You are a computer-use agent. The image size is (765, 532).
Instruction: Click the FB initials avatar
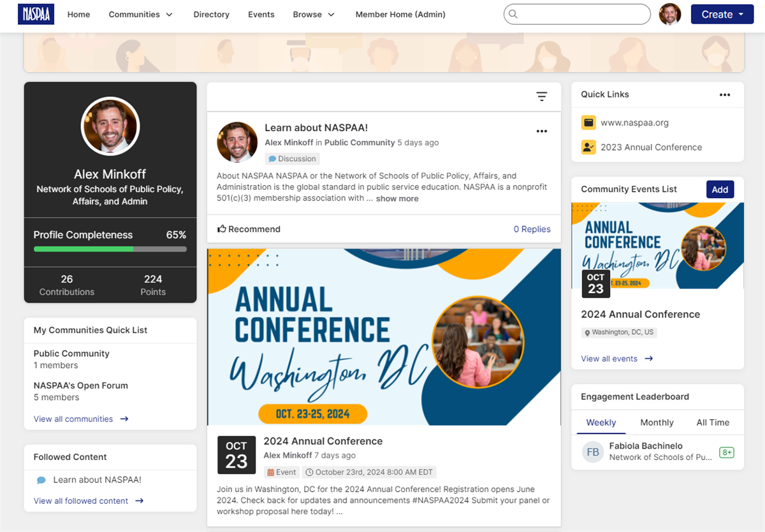pyautogui.click(x=593, y=452)
